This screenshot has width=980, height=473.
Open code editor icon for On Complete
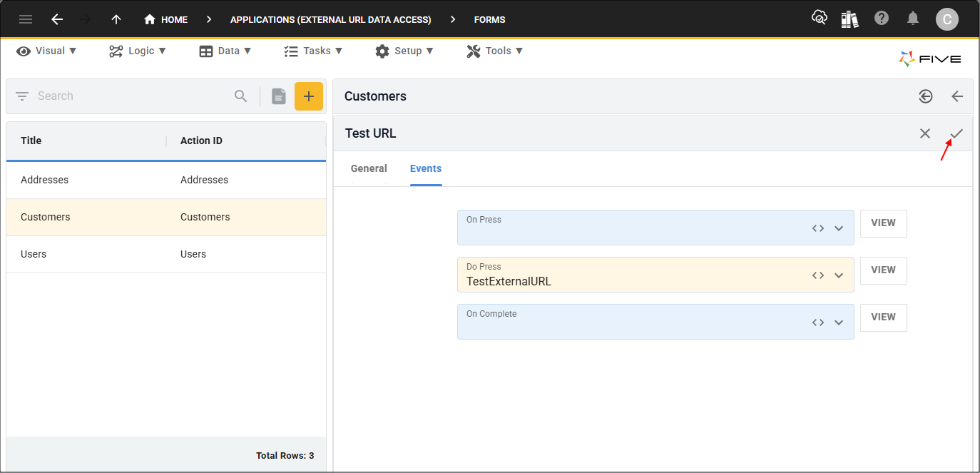click(818, 322)
